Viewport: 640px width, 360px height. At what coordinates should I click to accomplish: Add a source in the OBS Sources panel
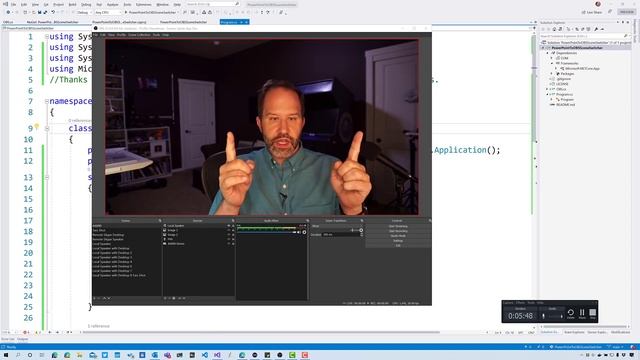click(x=165, y=298)
